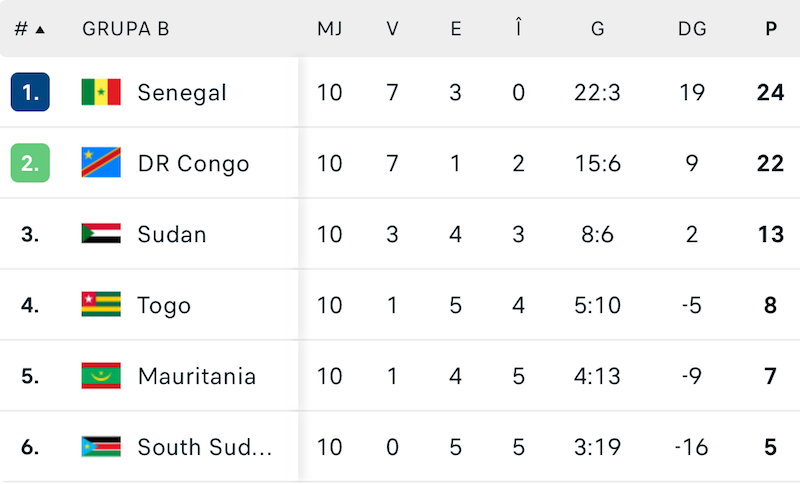This screenshot has width=800, height=484.
Task: Open the Togo team page
Action: pos(164,305)
